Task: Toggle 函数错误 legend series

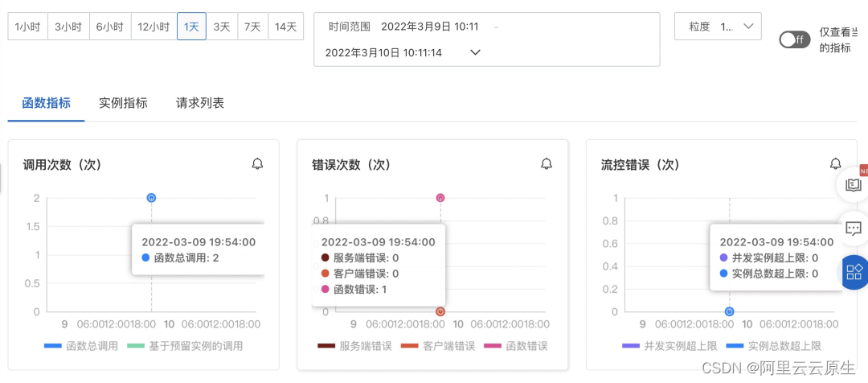Action: 515,346
